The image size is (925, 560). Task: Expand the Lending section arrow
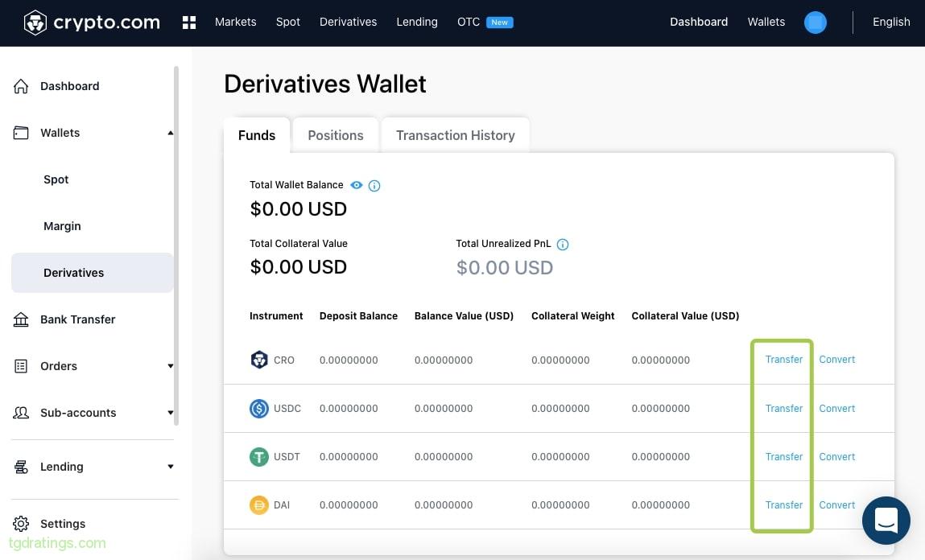coord(171,467)
